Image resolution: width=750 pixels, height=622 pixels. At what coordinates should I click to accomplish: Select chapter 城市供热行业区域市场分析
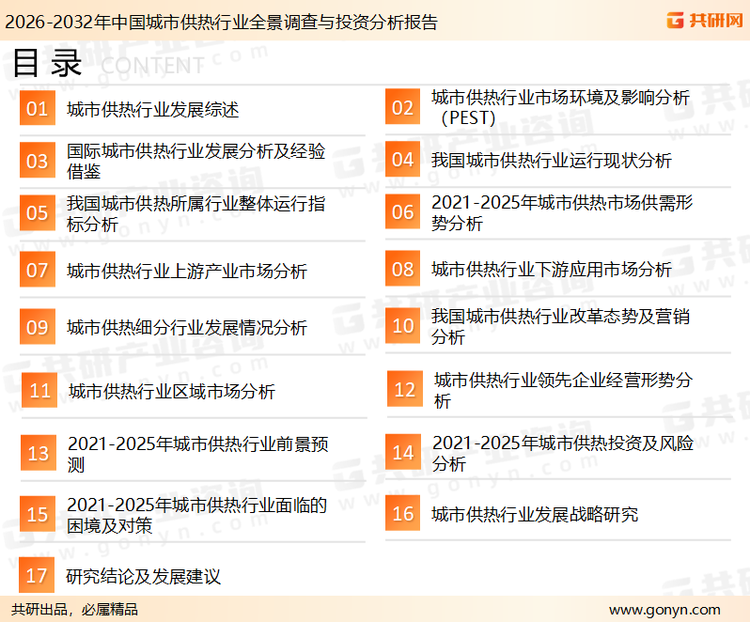tap(172, 391)
